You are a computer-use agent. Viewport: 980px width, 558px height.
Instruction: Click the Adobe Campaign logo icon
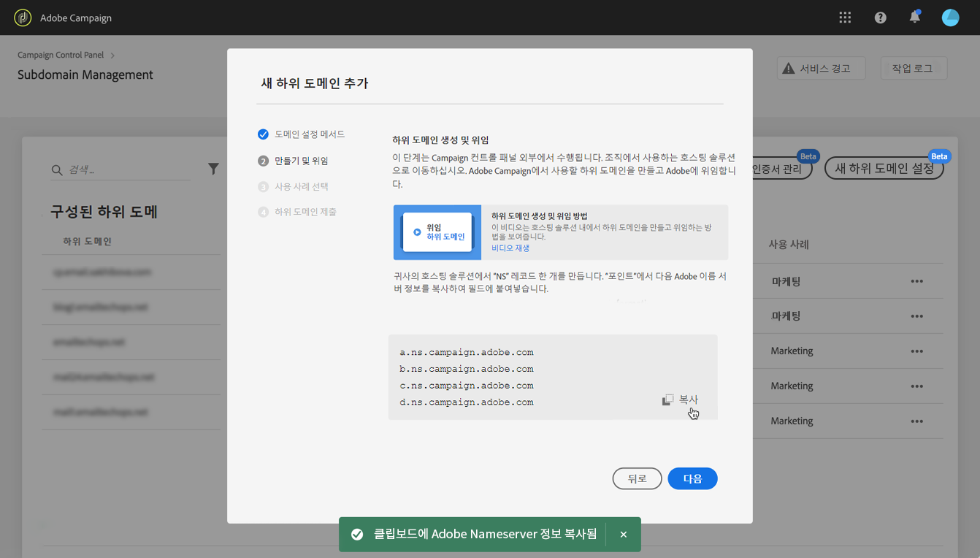(23, 18)
